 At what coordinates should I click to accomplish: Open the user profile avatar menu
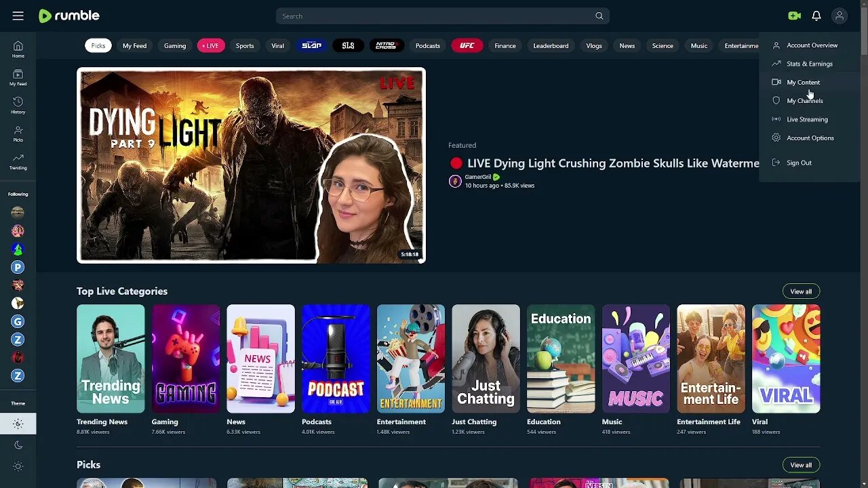pos(840,16)
